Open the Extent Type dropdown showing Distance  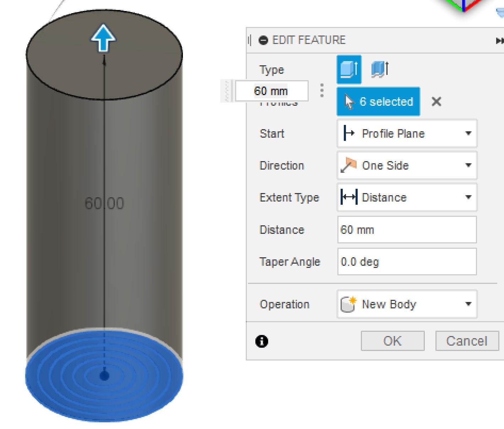(x=407, y=197)
